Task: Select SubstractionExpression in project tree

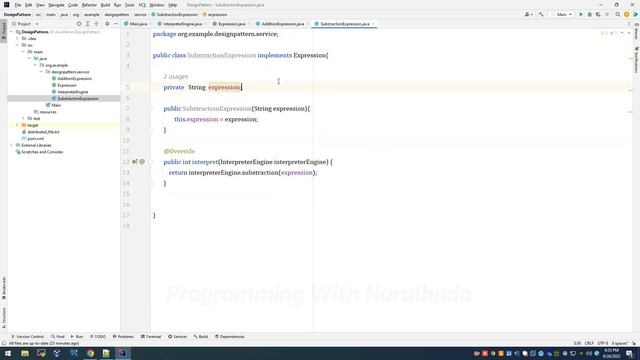Action: click(x=78, y=99)
